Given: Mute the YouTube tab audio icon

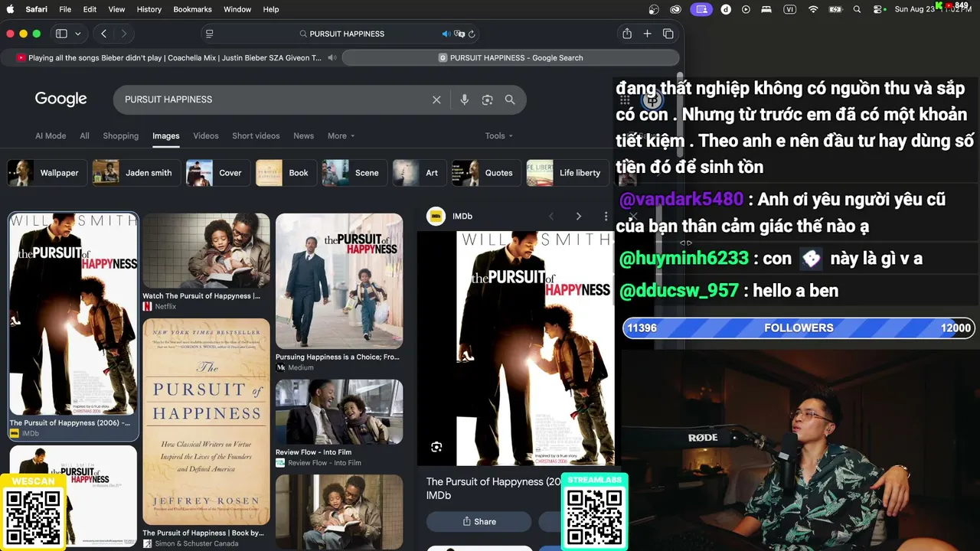Looking at the screenshot, I should pyautogui.click(x=332, y=57).
